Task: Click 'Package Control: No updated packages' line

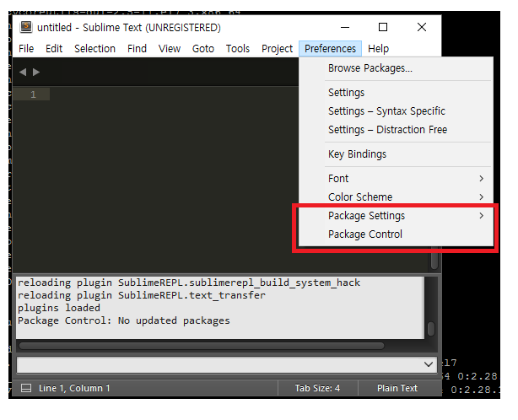Action: (x=124, y=320)
